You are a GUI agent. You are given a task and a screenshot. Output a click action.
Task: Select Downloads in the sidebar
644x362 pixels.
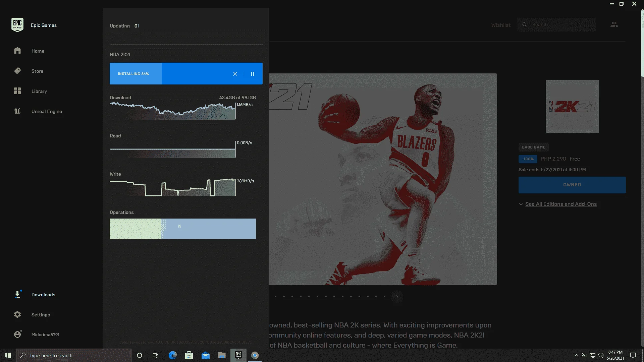point(43,295)
